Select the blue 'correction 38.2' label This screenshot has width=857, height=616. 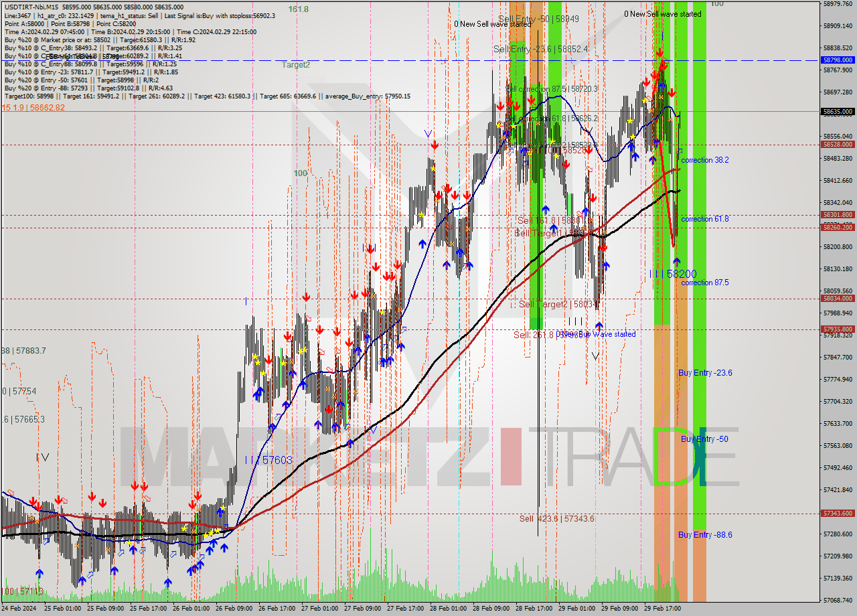[705, 160]
